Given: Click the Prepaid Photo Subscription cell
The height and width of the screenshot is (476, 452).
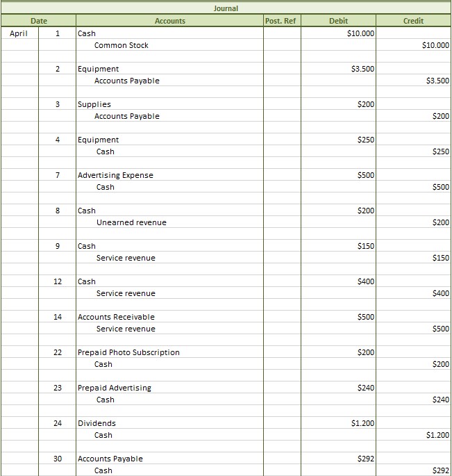Looking at the screenshot, I should [x=128, y=352].
